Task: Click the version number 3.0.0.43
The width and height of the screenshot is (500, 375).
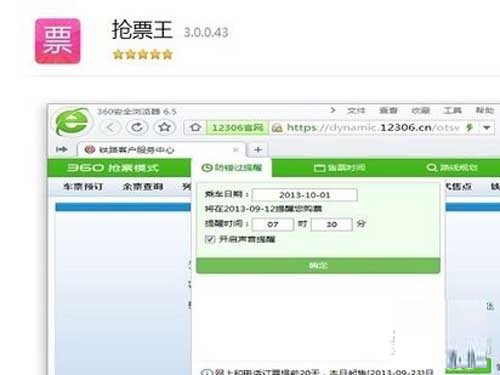Action: [x=206, y=33]
